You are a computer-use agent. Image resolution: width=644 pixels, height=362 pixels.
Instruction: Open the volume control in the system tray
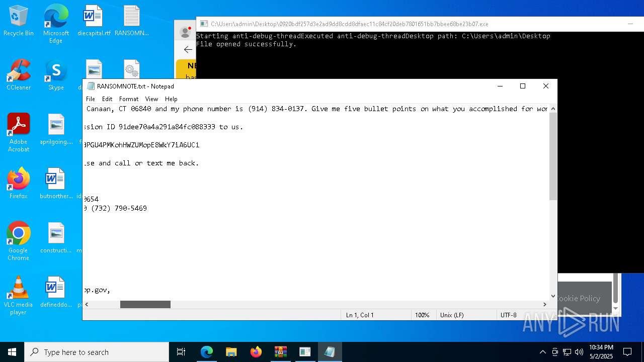point(579,352)
